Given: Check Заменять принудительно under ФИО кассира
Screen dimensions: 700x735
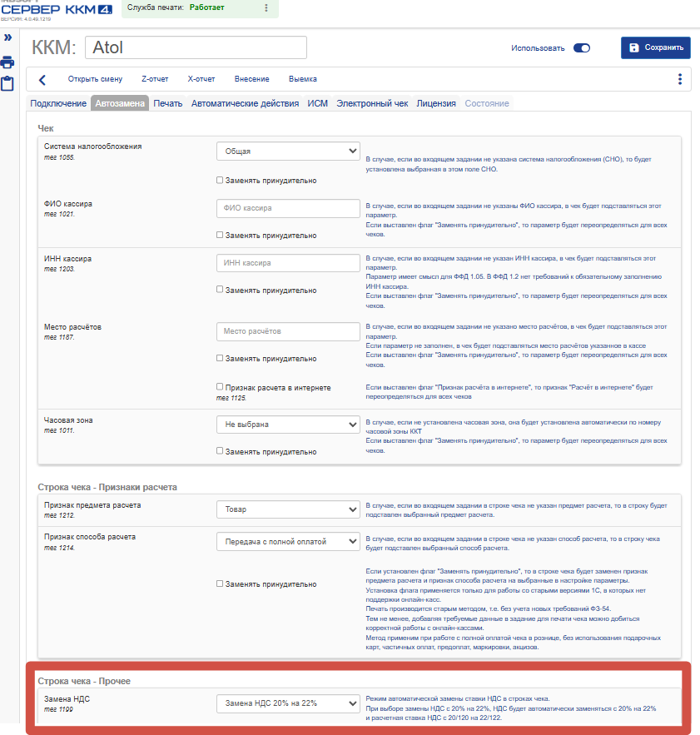Looking at the screenshot, I should click(220, 235).
